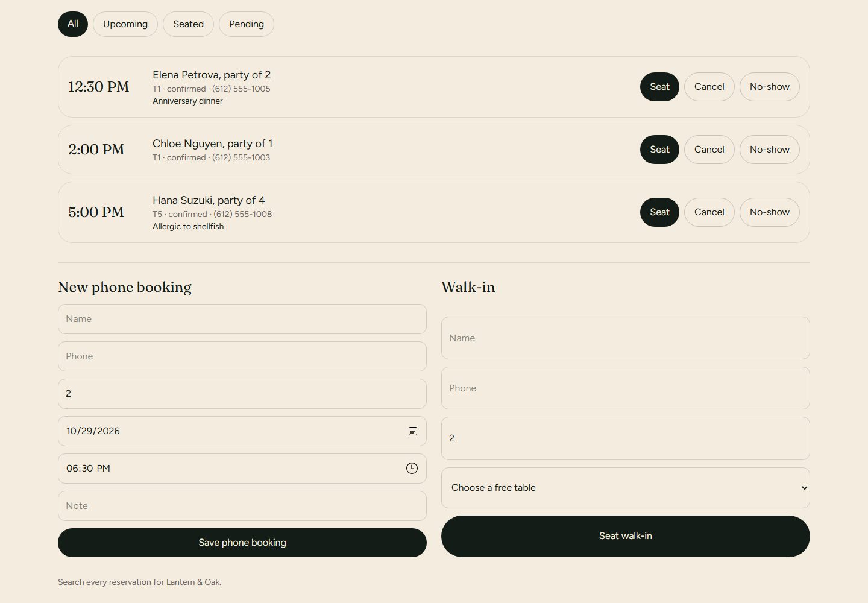Focus the phone booking Name field
This screenshot has width=868, height=603.
(x=242, y=319)
